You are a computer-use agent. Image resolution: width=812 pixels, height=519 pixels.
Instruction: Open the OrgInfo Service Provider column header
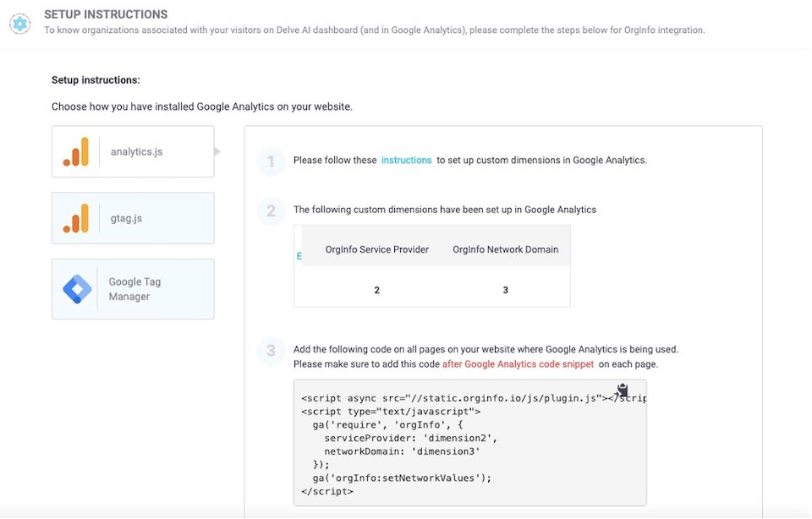[376, 249]
